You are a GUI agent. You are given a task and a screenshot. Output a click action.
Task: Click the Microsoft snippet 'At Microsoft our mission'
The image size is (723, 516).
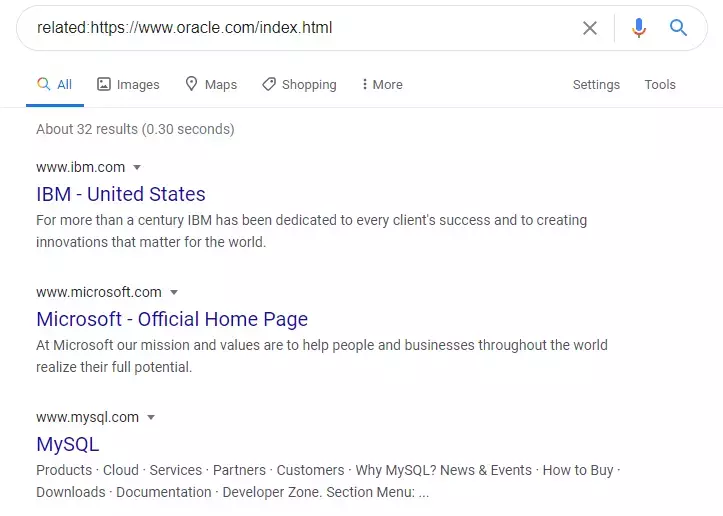[x=322, y=356]
